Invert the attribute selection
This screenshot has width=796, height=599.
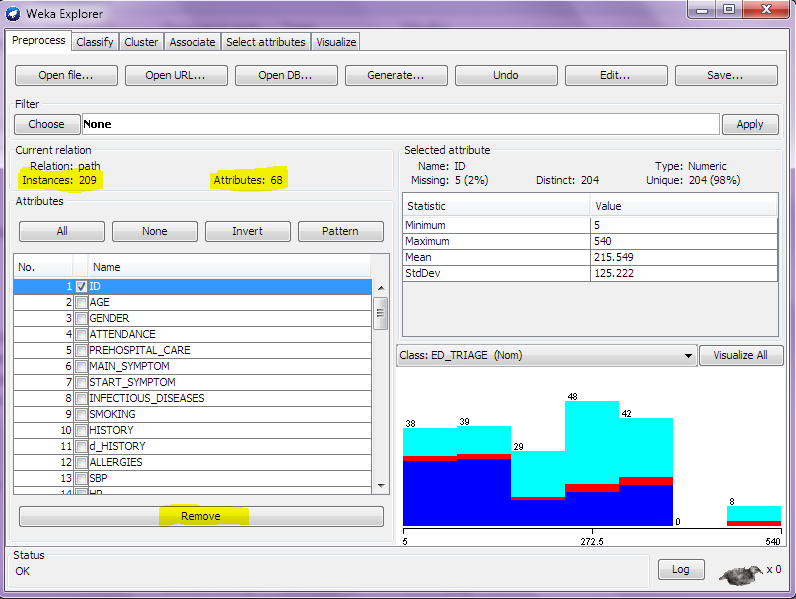click(248, 231)
